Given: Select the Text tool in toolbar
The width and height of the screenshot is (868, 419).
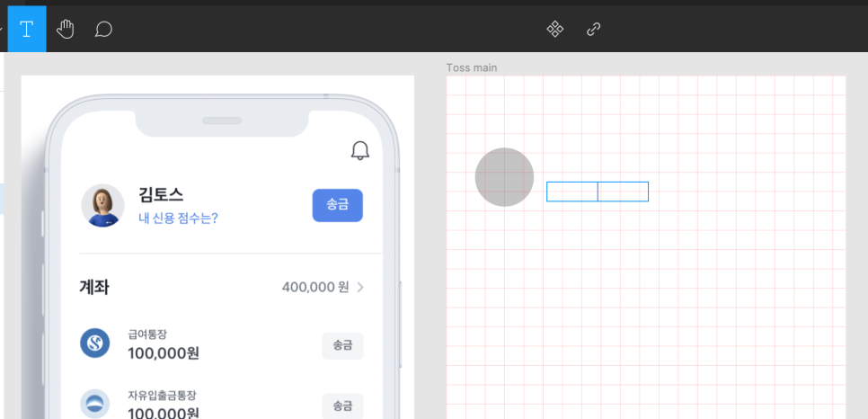Looking at the screenshot, I should click(x=27, y=29).
